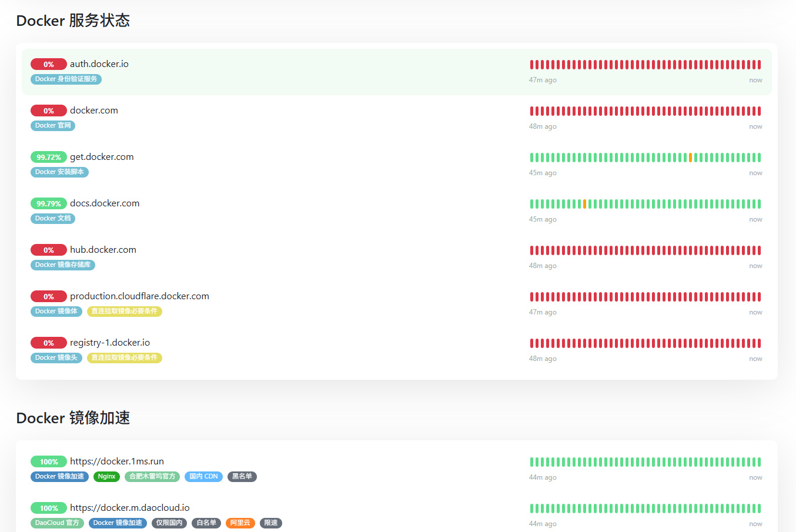The height and width of the screenshot is (532, 796).
Task: Click '48m ago' label under docker.com heartbeat bar
Action: [x=543, y=126]
